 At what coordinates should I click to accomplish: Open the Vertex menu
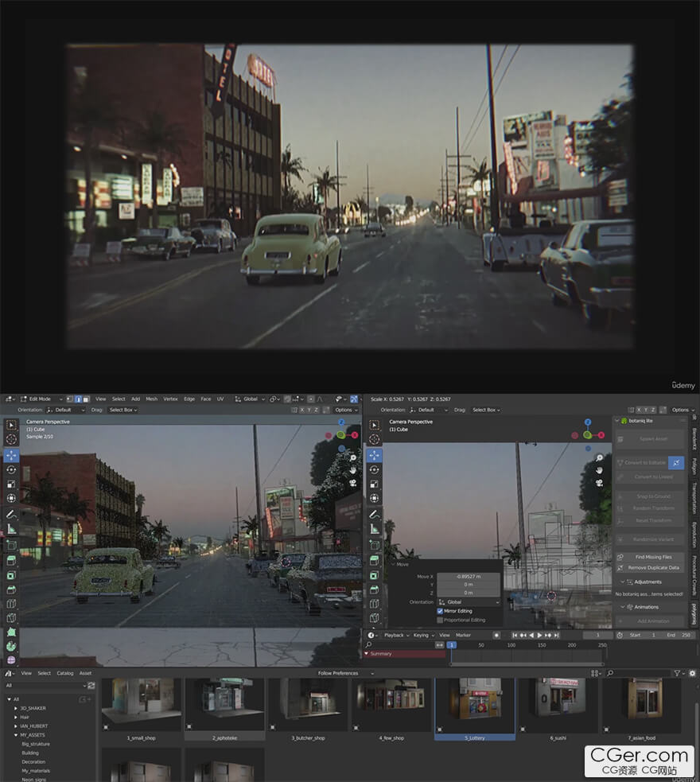point(170,399)
